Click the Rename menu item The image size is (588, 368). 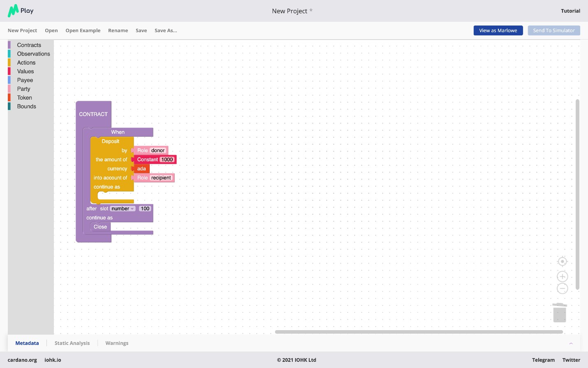tap(118, 30)
